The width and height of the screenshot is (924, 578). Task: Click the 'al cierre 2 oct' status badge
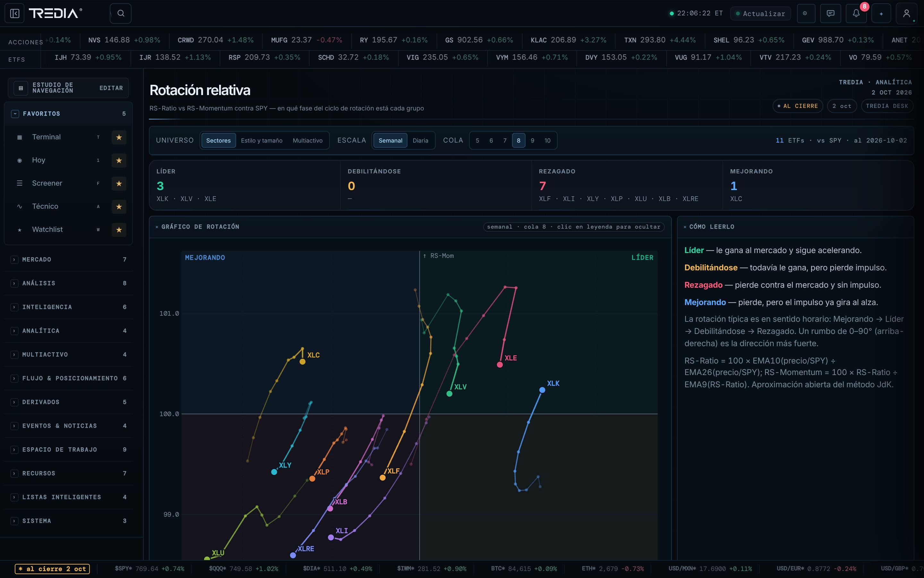tap(52, 569)
